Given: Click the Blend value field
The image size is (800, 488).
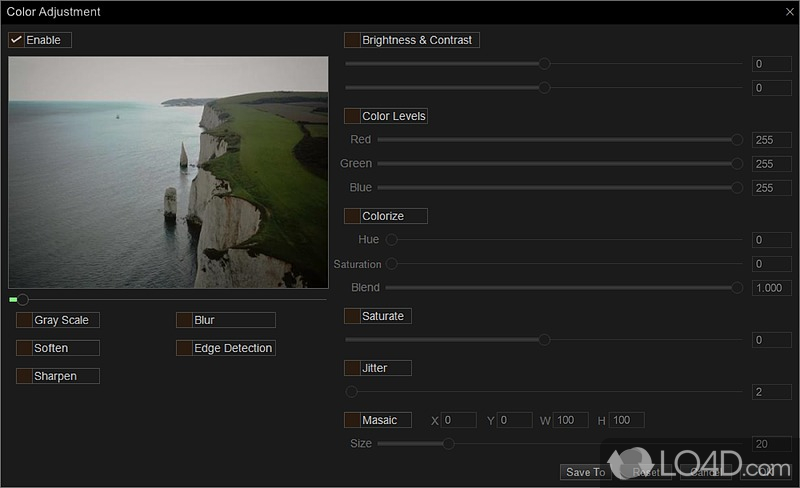Looking at the screenshot, I should [771, 288].
